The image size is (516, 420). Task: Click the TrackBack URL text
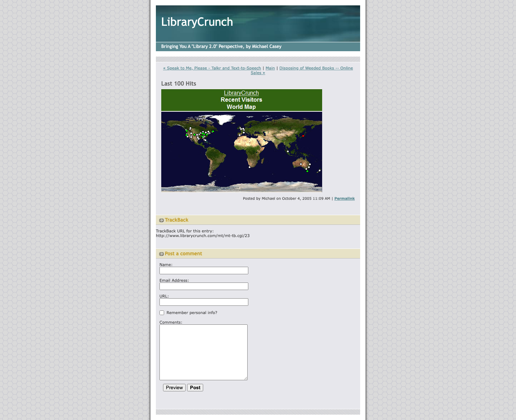click(203, 236)
